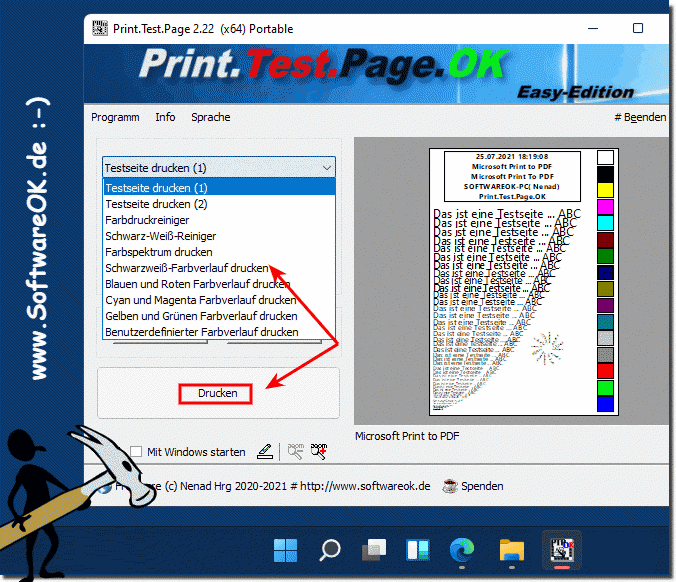
Task: Select Gelben und Grünen Farbverlauf drucken
Action: 219,316
